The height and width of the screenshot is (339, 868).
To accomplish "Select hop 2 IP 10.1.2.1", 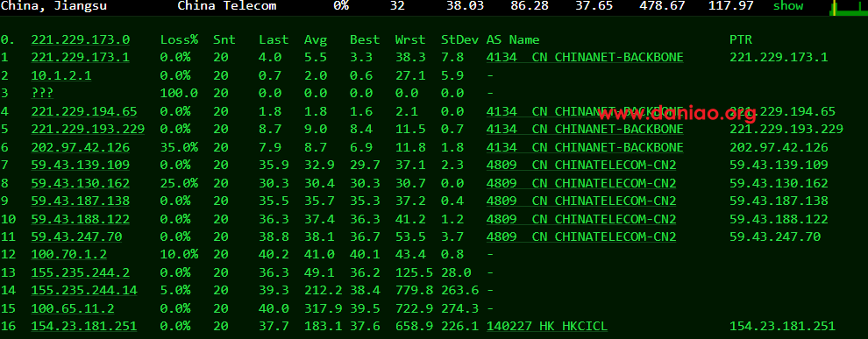I will (x=61, y=75).
